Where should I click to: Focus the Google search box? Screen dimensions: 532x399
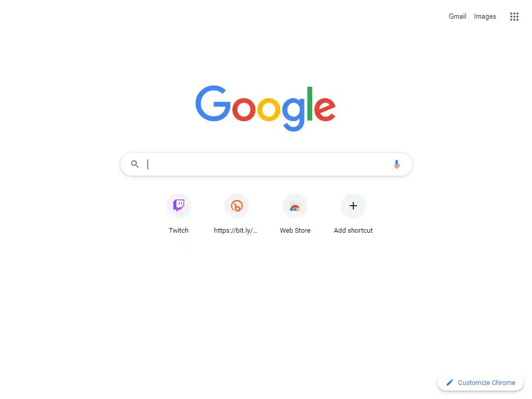pos(267,164)
